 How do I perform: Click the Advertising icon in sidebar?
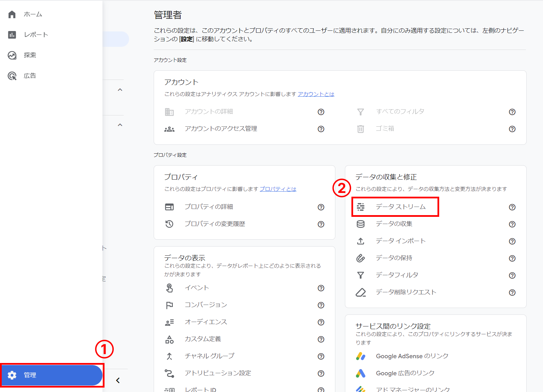[x=12, y=76]
